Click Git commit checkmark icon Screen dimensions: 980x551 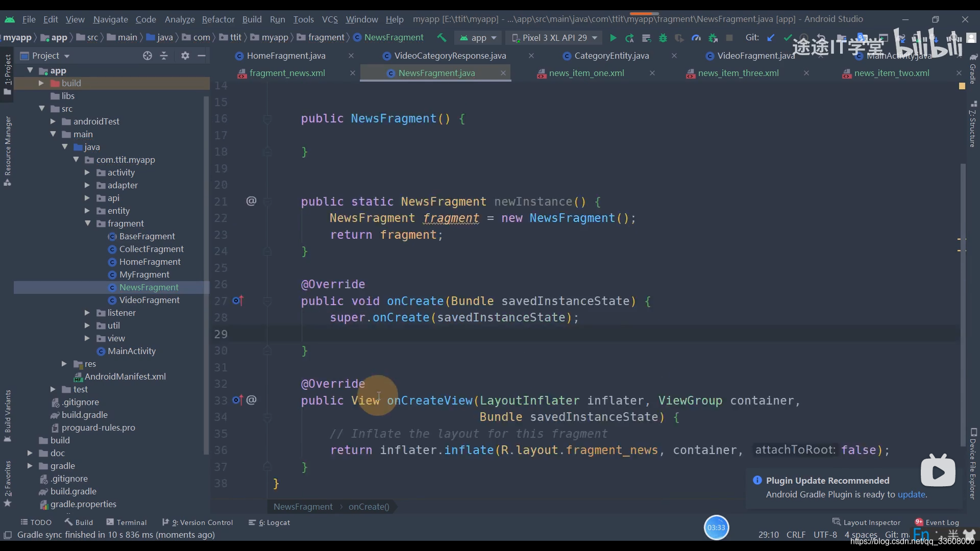[x=788, y=38]
